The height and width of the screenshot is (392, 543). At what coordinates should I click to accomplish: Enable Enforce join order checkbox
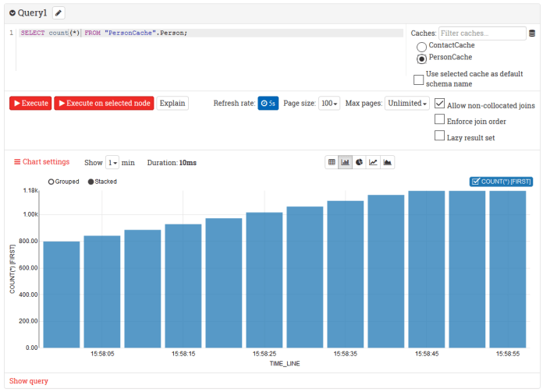pos(440,121)
